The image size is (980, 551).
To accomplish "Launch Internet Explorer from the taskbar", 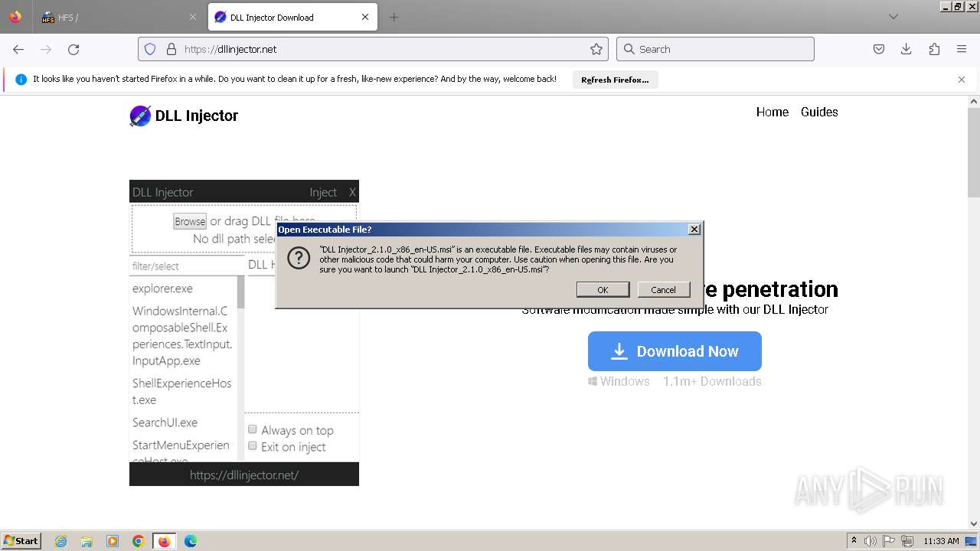I will (x=60, y=541).
